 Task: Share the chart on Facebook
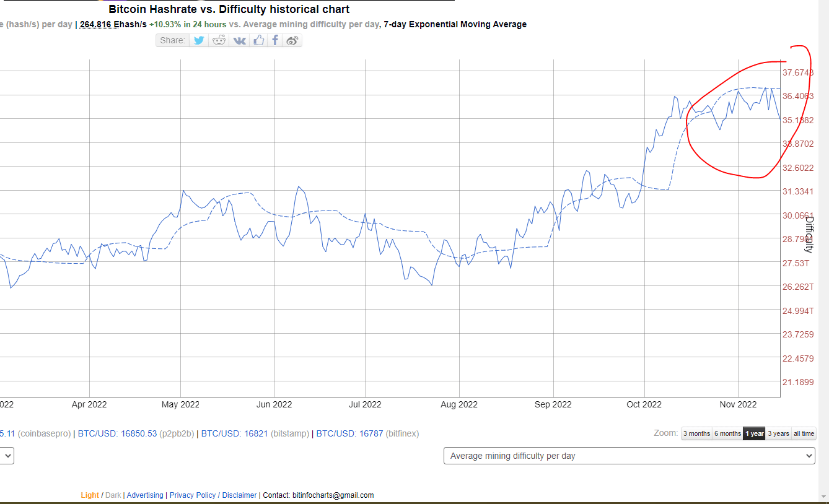pyautogui.click(x=274, y=40)
